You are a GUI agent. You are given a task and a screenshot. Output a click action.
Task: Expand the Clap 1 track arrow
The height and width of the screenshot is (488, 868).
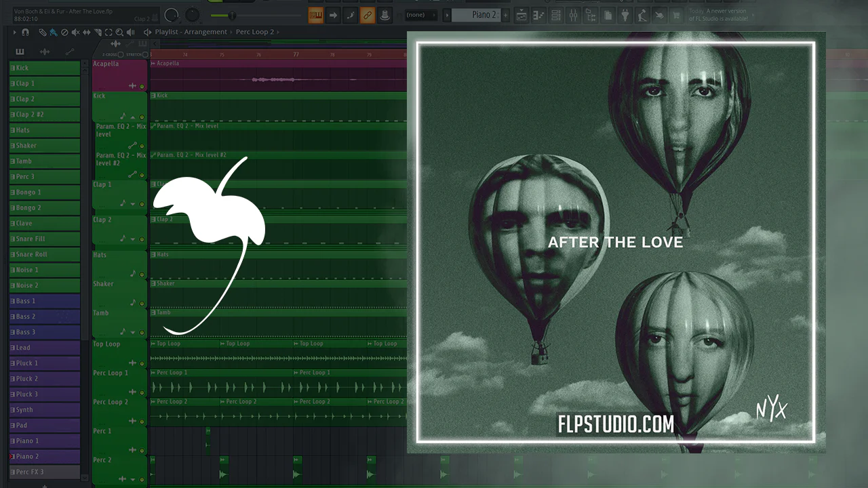point(133,203)
